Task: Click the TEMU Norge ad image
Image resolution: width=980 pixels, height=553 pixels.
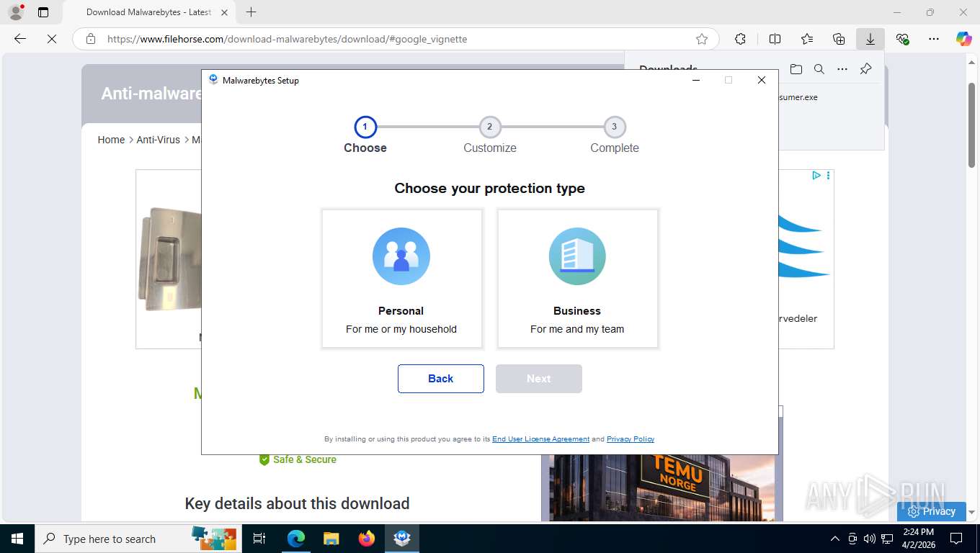Action: pyautogui.click(x=661, y=487)
